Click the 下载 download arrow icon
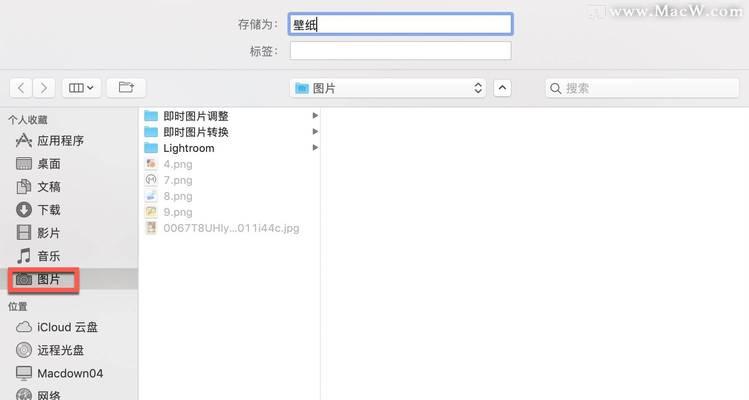 [24, 210]
